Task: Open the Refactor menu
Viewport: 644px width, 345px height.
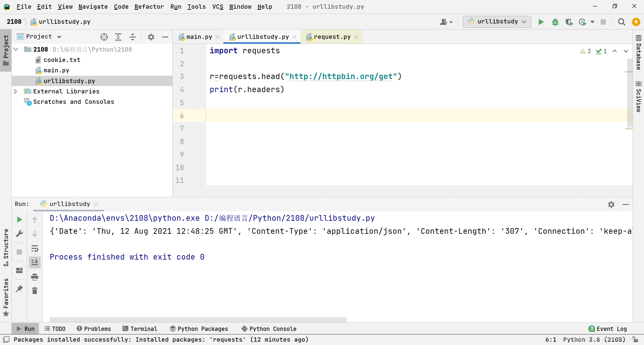Action: [x=149, y=7]
